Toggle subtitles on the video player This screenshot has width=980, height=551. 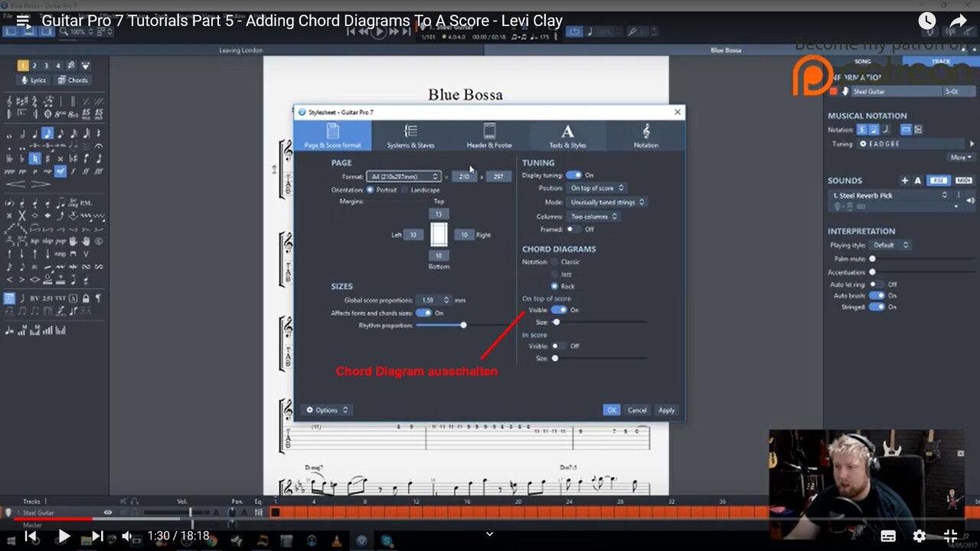point(888,536)
